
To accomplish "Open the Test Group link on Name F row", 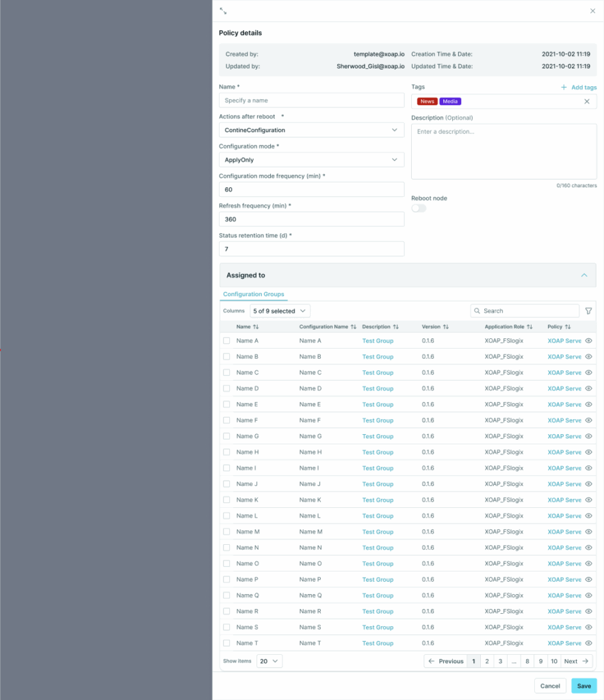I will tap(378, 420).
